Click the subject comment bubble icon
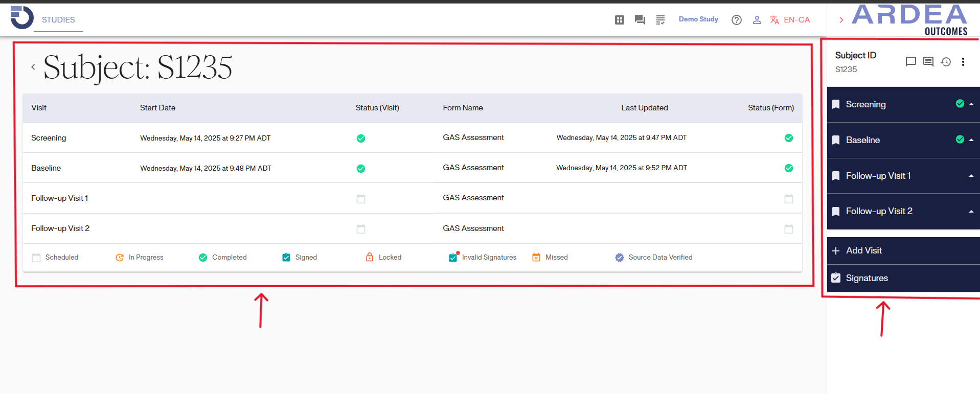The width and height of the screenshot is (980, 394). (x=910, y=62)
